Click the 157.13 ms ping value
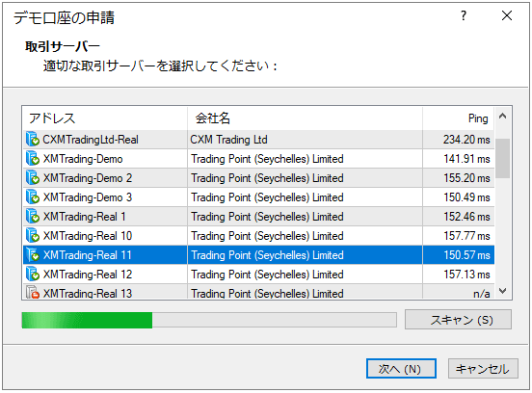This screenshot has height=393, width=532. pos(466,275)
